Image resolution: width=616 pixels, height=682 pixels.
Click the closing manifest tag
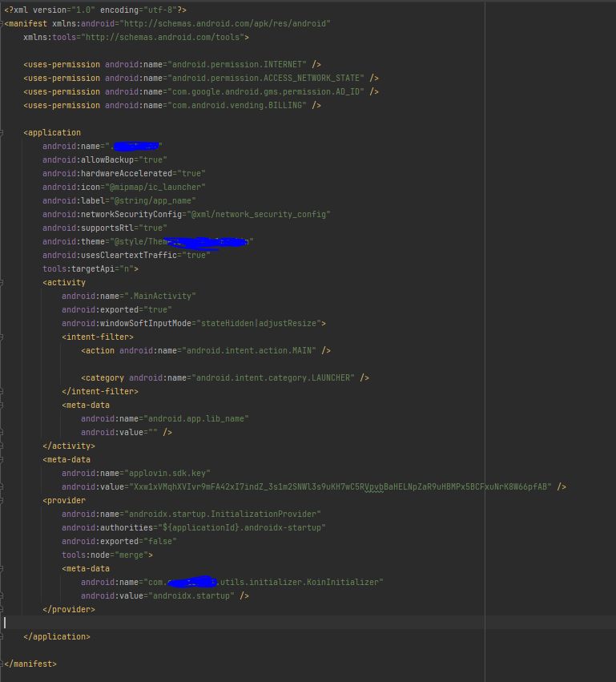point(30,664)
